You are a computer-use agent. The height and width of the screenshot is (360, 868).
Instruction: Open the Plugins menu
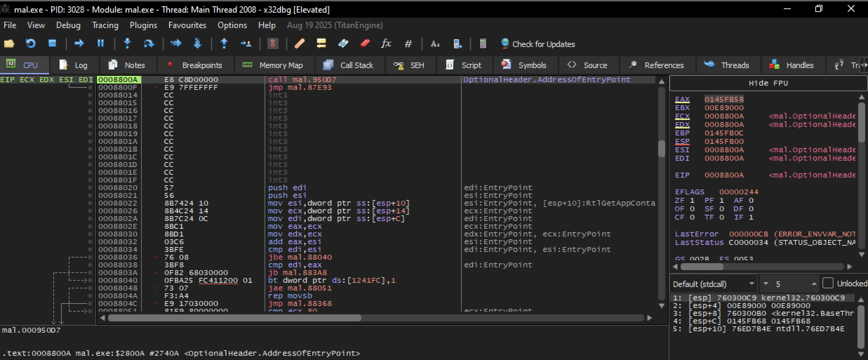[x=143, y=25]
